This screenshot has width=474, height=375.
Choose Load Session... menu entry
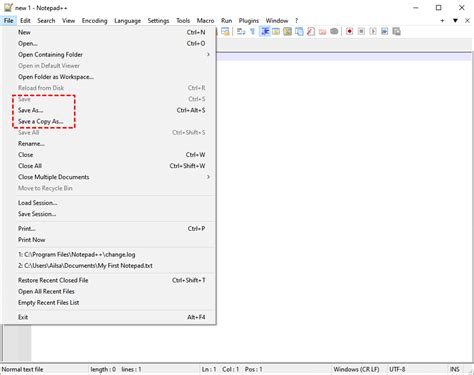(109, 203)
